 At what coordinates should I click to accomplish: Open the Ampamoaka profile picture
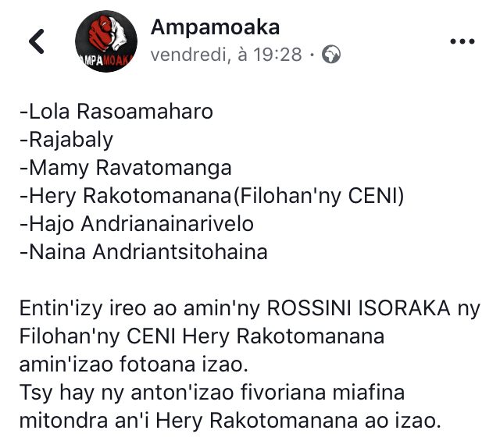pos(106,41)
